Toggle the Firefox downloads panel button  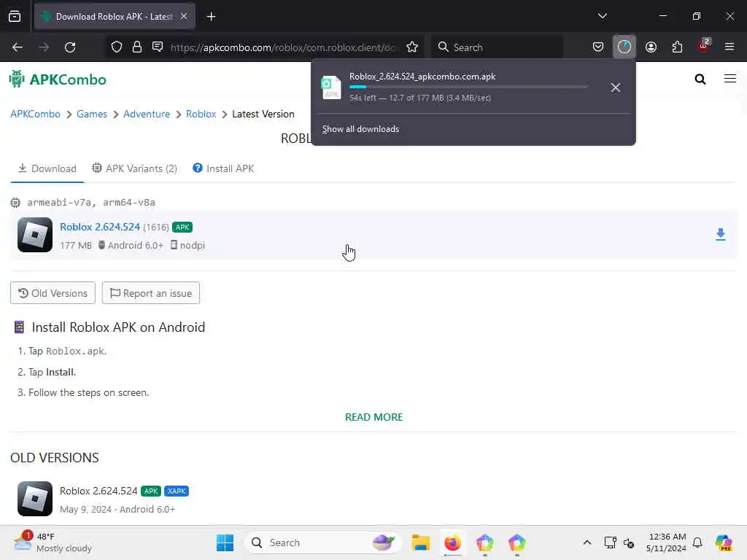coord(624,47)
